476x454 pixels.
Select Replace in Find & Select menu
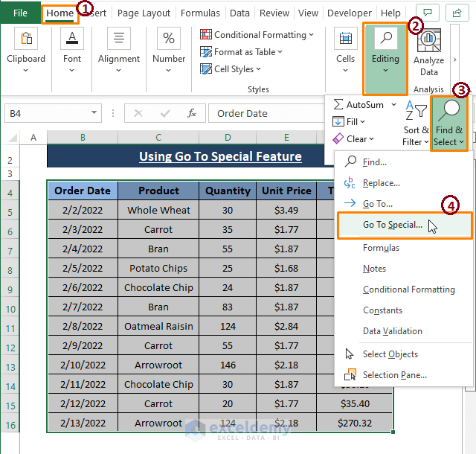[381, 183]
